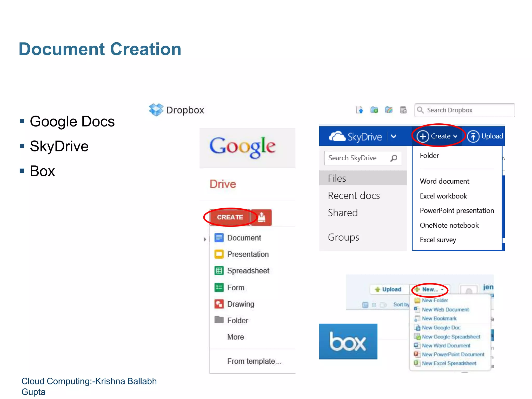Choose OneNote notebook in SkyDrive menu
532x399 pixels.
point(449,225)
